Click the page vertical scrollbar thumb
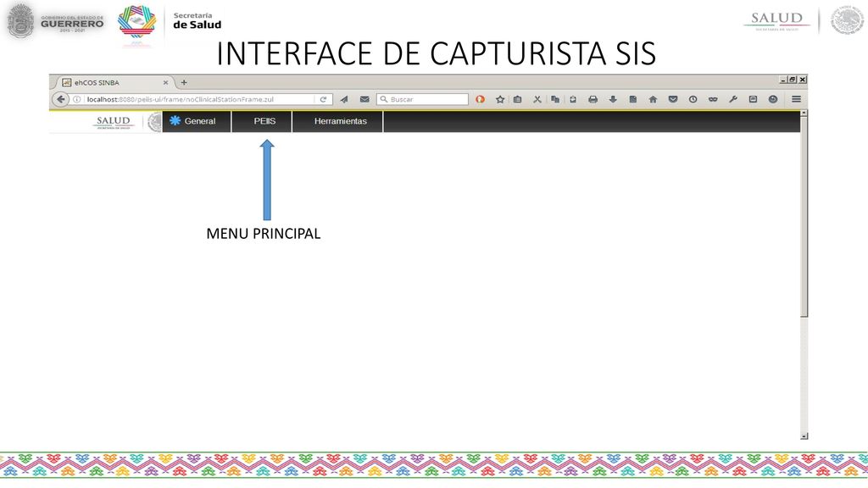The width and height of the screenshot is (868, 488). tap(804, 216)
